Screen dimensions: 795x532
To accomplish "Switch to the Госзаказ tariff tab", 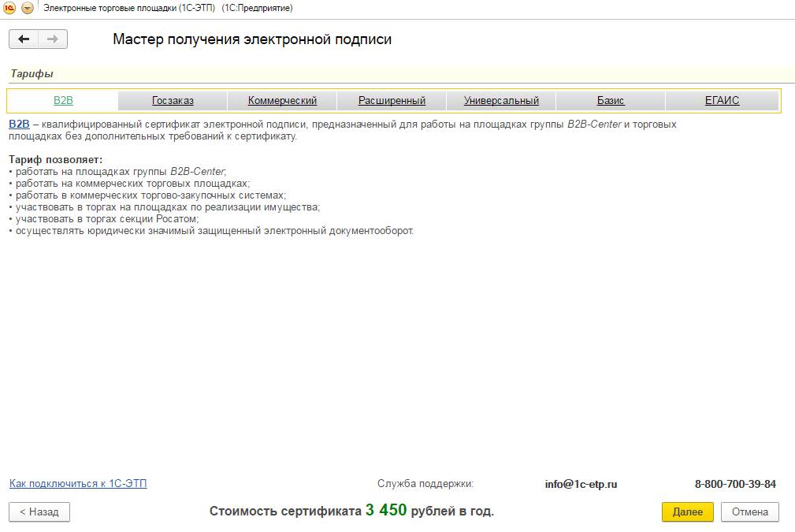I will pos(173,100).
